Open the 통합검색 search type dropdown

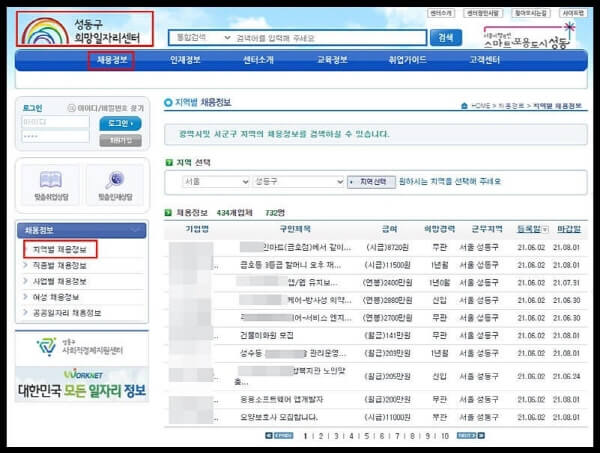tap(203, 37)
